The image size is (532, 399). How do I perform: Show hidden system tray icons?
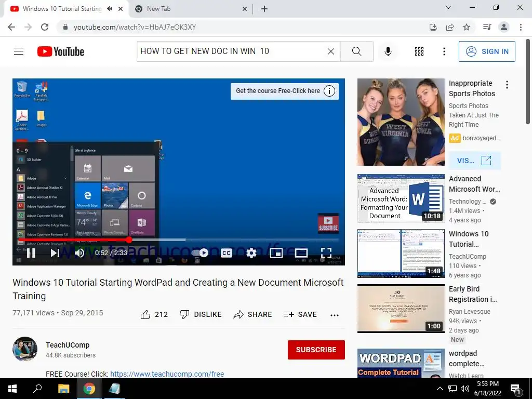(x=440, y=389)
